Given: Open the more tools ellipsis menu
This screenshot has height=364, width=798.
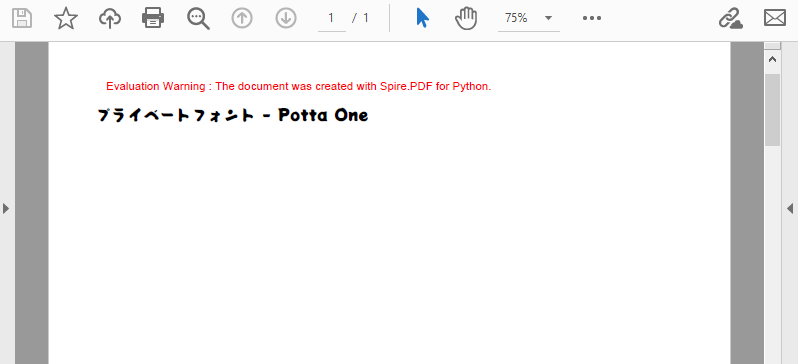Looking at the screenshot, I should (x=592, y=18).
